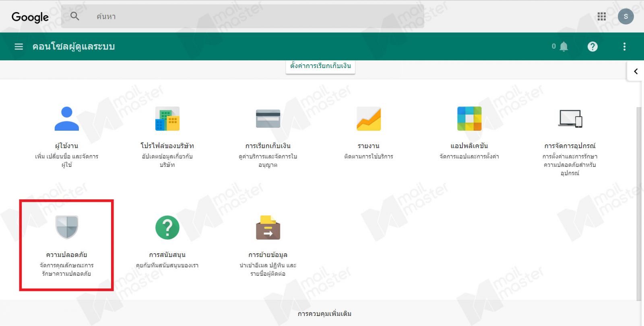Image resolution: width=644 pixels, height=326 pixels.
Task: Click the การเรียกเก็บเงิน card title
Action: pyautogui.click(x=268, y=146)
